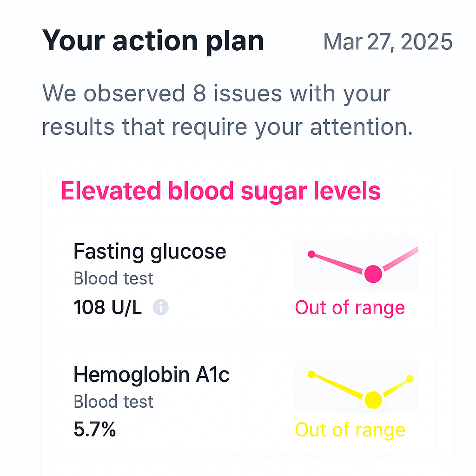Click the 8 issues summary text
This screenshot has height=476, width=476.
(x=227, y=110)
